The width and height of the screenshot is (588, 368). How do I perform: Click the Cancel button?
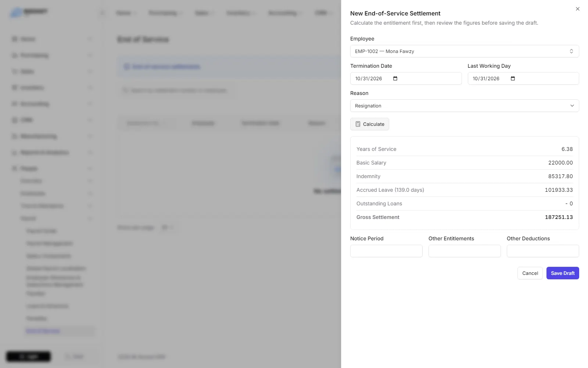(x=530, y=273)
